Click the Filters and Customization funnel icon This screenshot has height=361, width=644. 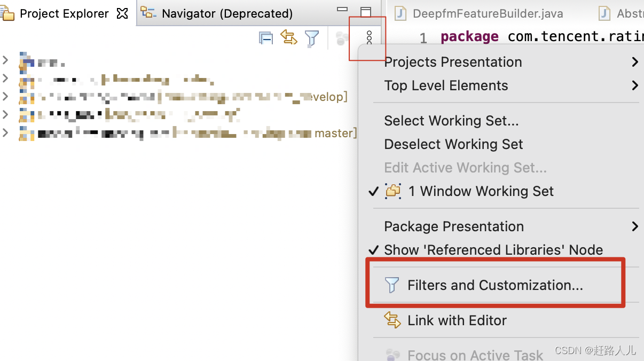pos(391,285)
